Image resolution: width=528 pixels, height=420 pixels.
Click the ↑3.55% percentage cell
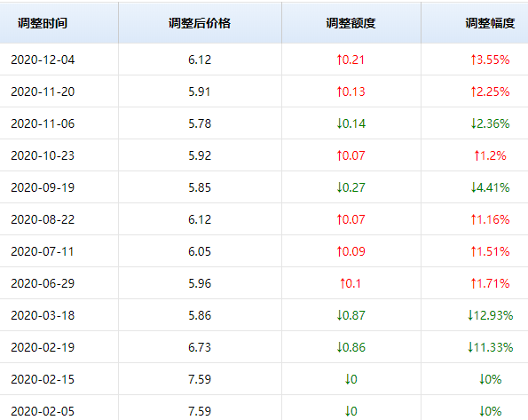pyautogui.click(x=490, y=59)
